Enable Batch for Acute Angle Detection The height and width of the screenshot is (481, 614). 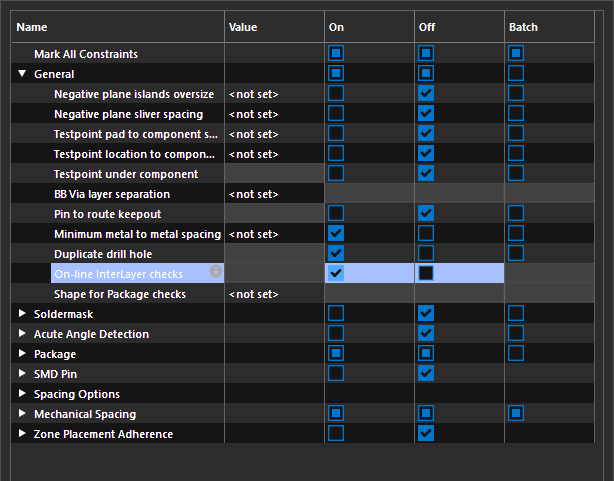516,333
